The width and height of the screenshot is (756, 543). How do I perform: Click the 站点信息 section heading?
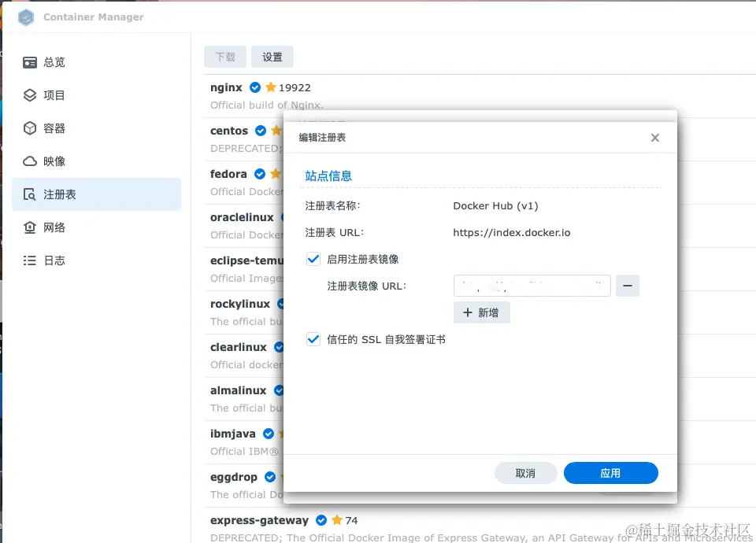328,175
